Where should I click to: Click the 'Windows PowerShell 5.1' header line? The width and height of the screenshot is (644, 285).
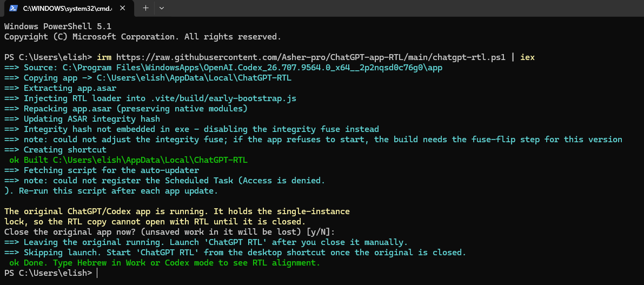coord(57,26)
